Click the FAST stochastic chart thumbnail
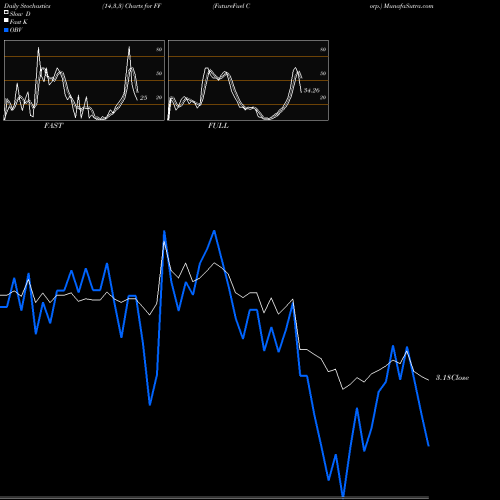Image resolution: width=500 pixels, height=500 pixels. coord(84,80)
